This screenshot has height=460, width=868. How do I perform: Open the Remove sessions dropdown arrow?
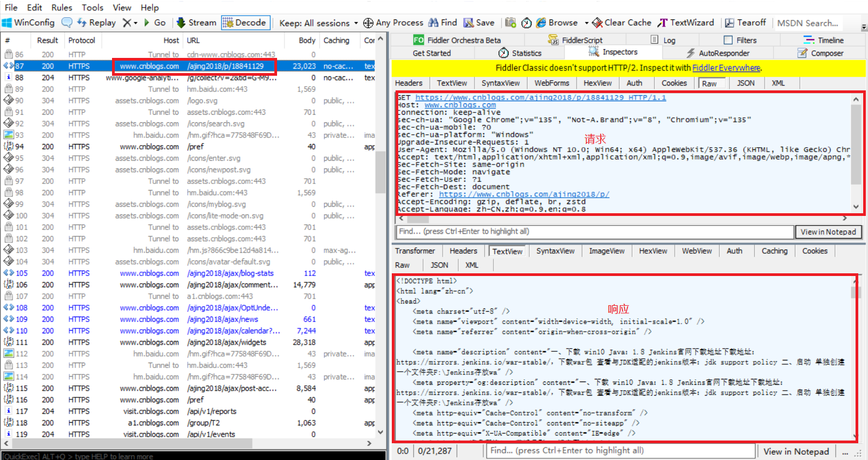point(135,23)
